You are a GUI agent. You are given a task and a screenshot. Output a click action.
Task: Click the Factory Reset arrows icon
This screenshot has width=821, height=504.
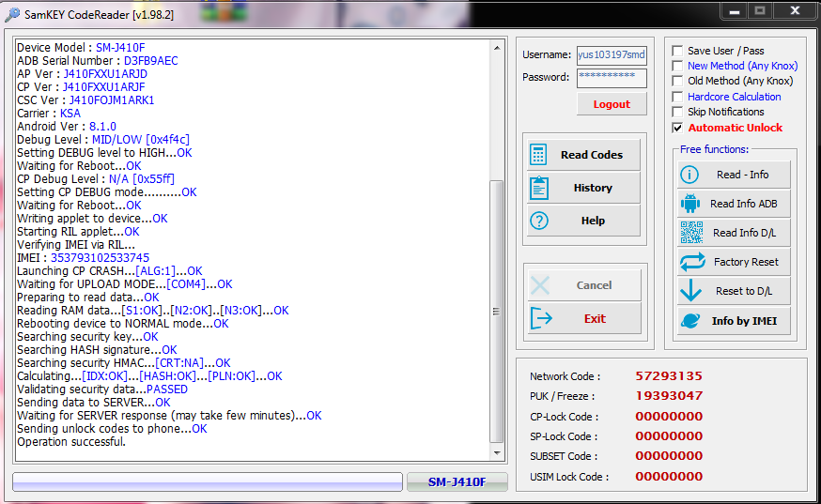click(692, 262)
